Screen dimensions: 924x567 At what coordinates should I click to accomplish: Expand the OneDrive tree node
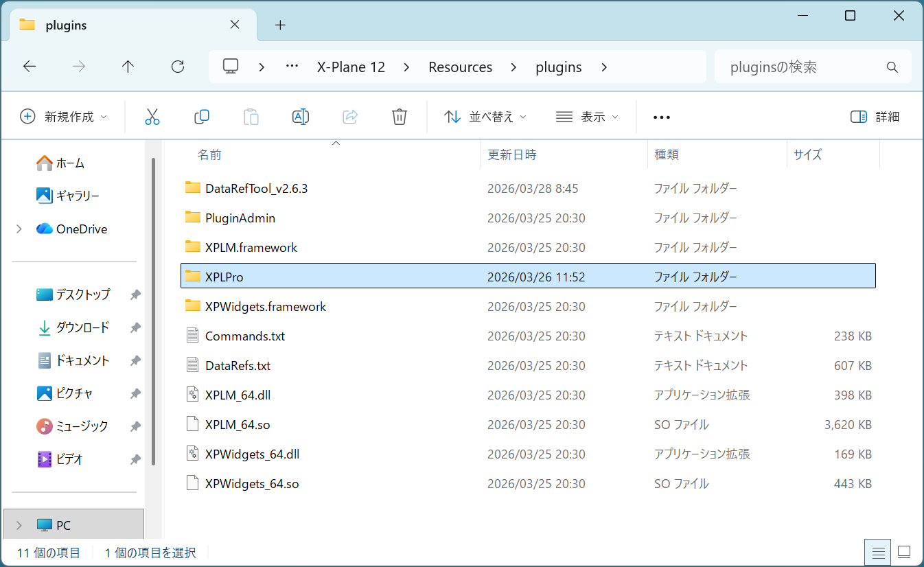point(19,229)
